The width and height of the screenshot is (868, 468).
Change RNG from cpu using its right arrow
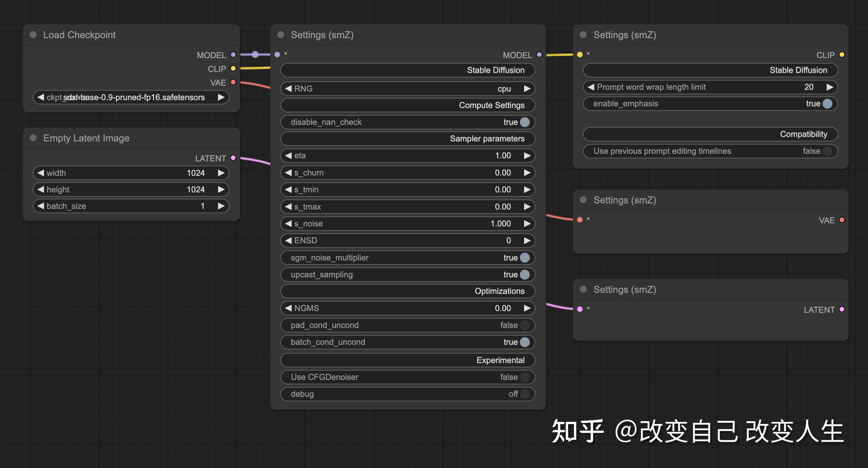pos(527,88)
